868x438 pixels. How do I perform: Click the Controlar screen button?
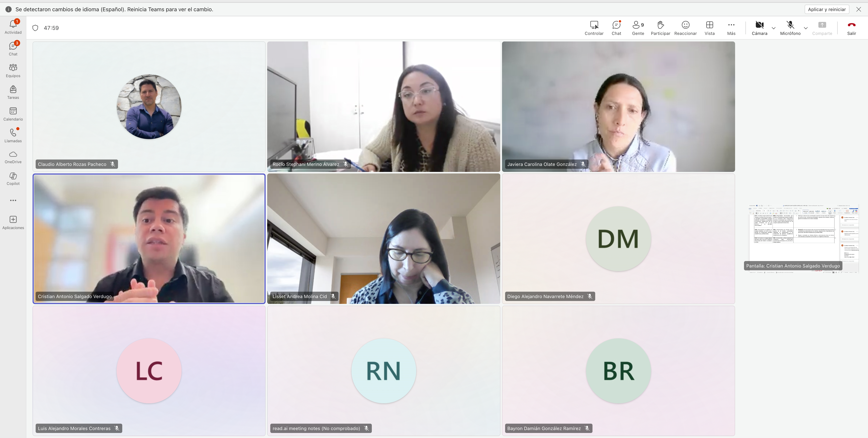coord(594,25)
